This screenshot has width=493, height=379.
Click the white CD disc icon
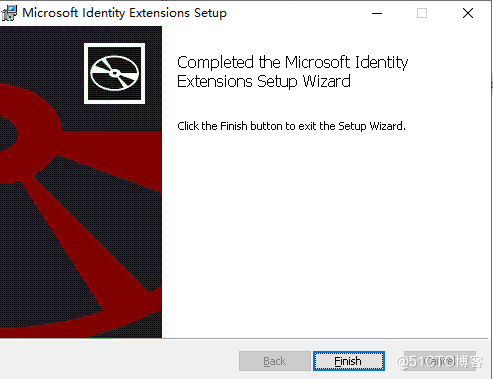coord(114,73)
